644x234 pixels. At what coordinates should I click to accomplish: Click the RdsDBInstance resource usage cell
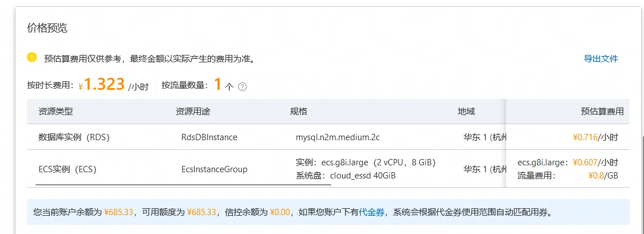tap(209, 137)
